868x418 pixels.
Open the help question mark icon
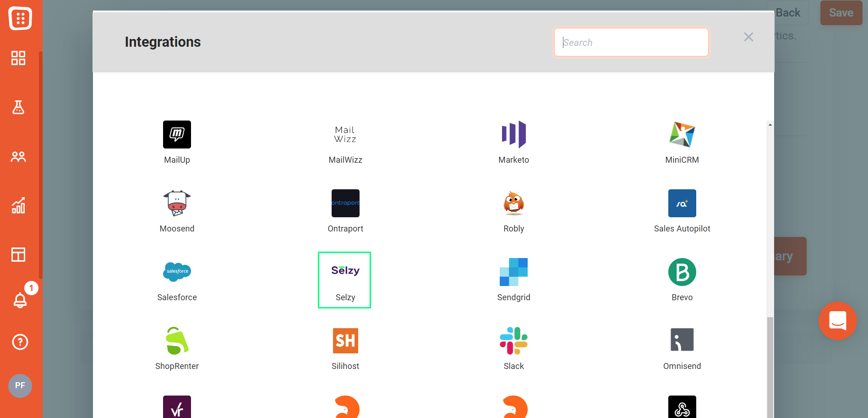[x=20, y=342]
